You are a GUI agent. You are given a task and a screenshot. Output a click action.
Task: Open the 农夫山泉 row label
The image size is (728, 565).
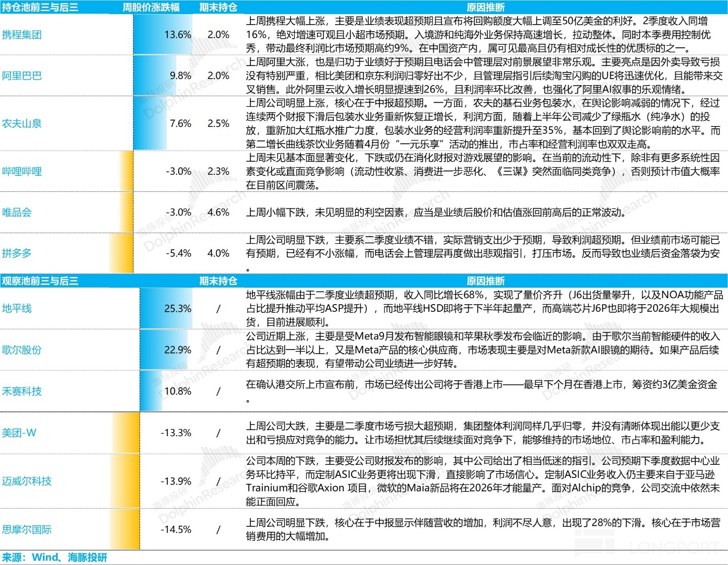click(22, 123)
